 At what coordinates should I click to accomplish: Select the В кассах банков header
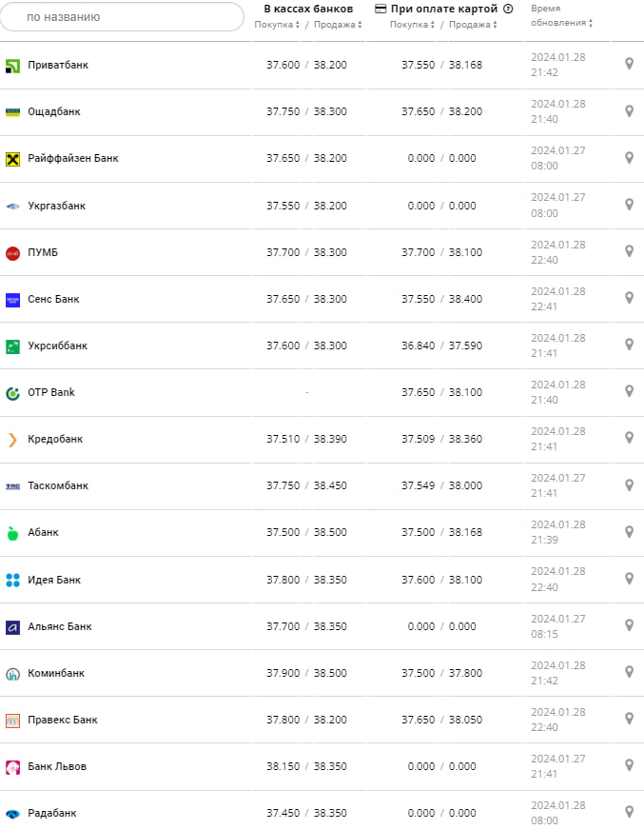click(308, 9)
